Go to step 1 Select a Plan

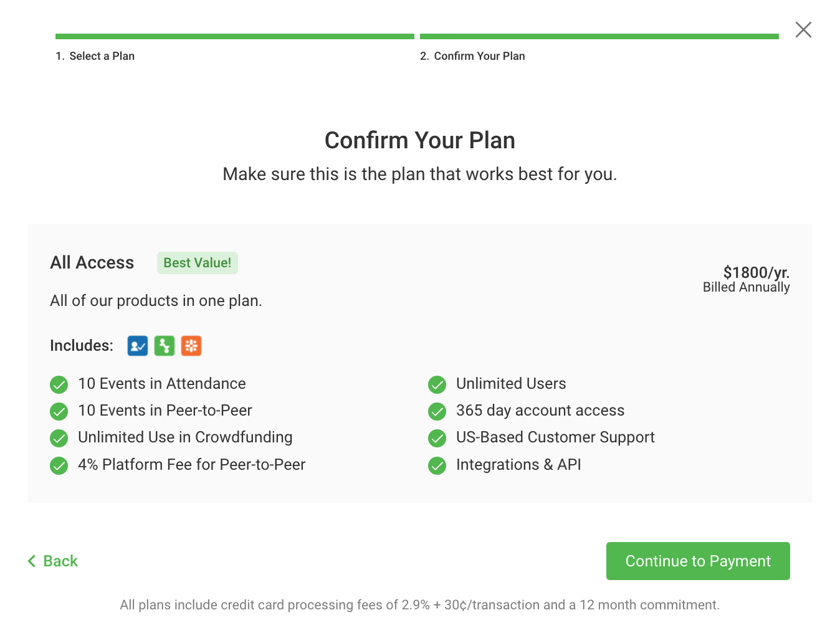point(95,56)
